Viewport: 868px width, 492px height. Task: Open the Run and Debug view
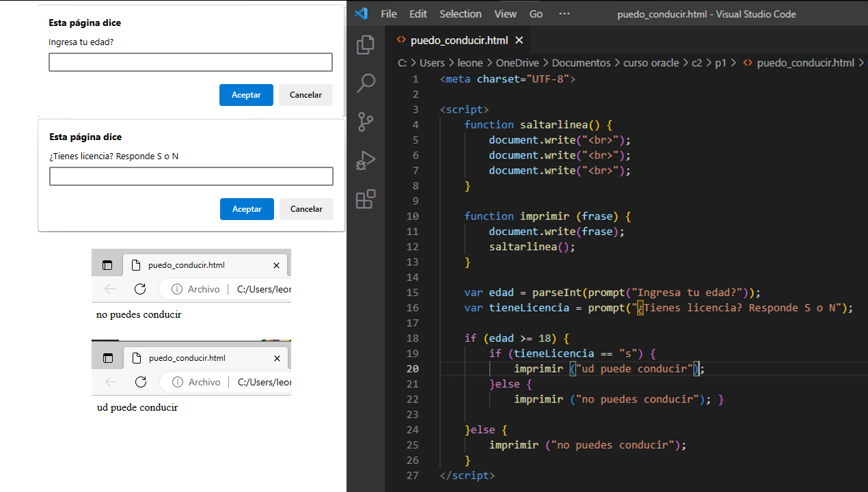click(x=366, y=161)
